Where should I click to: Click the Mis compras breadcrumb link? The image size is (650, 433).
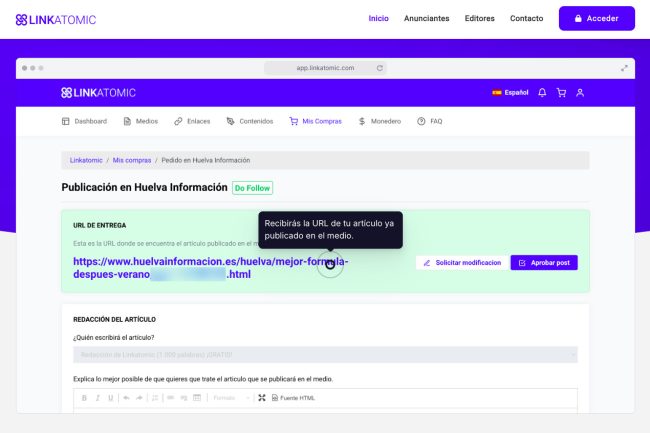pyautogui.click(x=132, y=160)
